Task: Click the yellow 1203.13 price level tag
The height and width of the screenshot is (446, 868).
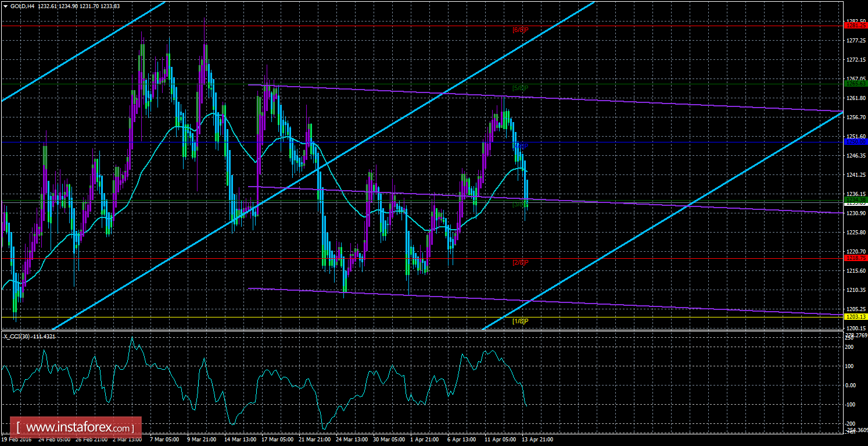Action: pyautogui.click(x=855, y=316)
